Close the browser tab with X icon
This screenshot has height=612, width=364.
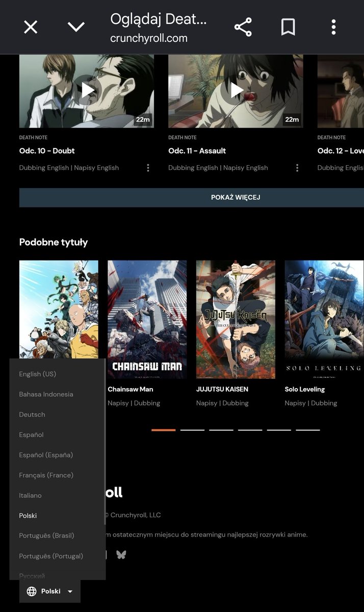coord(31,27)
